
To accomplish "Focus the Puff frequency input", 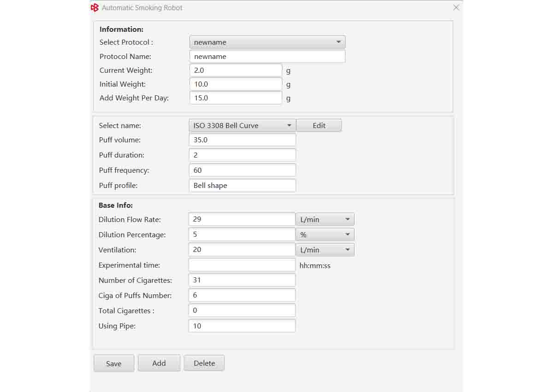I will [x=242, y=170].
